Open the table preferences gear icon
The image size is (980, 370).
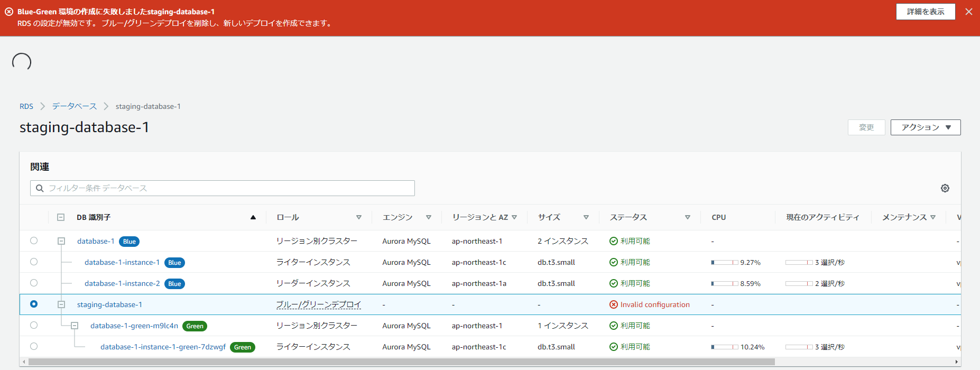(945, 188)
